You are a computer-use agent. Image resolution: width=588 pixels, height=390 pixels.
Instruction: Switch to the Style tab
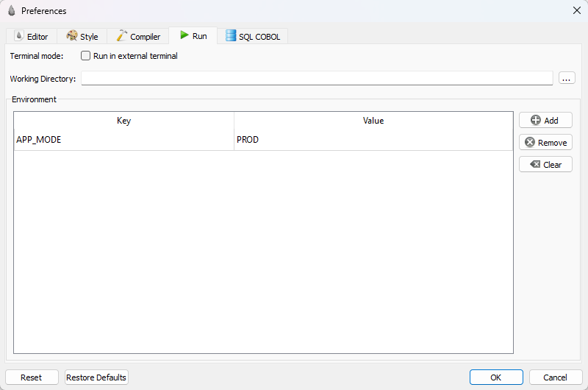(82, 37)
